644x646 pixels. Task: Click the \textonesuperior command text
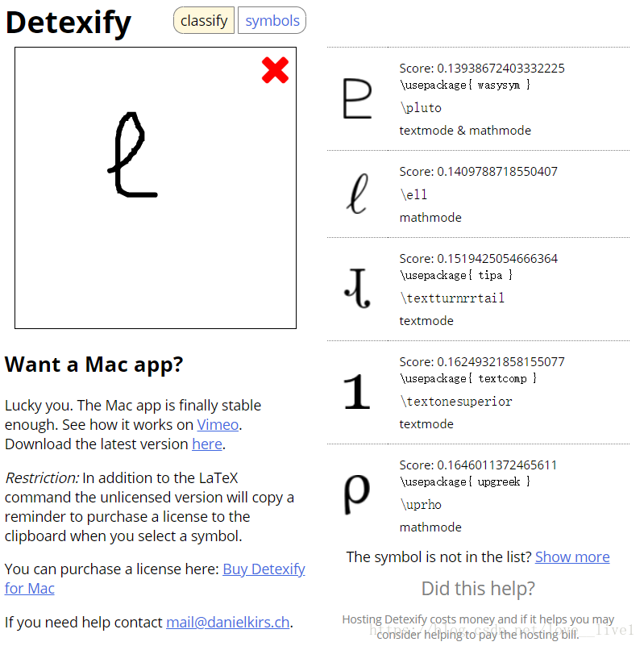tap(456, 402)
